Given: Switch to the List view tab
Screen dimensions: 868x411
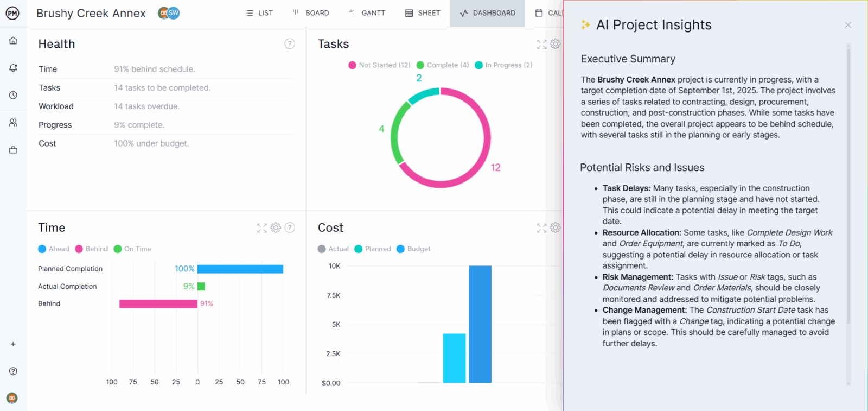Looking at the screenshot, I should click(259, 13).
